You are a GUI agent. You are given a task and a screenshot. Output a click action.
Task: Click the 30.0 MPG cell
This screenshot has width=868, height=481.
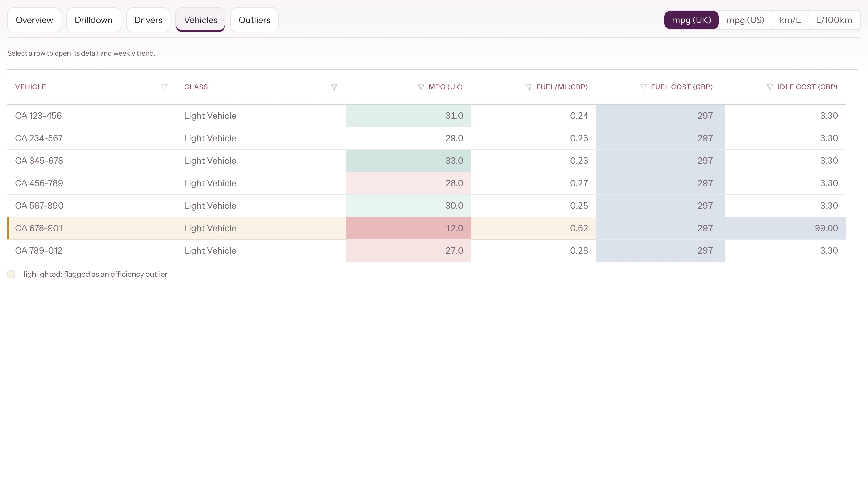pyautogui.click(x=408, y=206)
